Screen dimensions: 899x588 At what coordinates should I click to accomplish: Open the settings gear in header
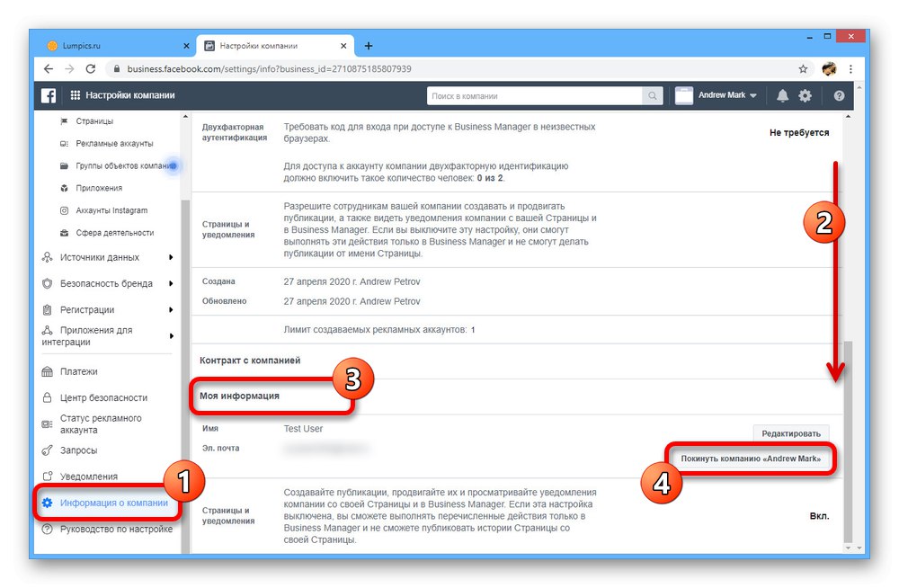pos(805,96)
